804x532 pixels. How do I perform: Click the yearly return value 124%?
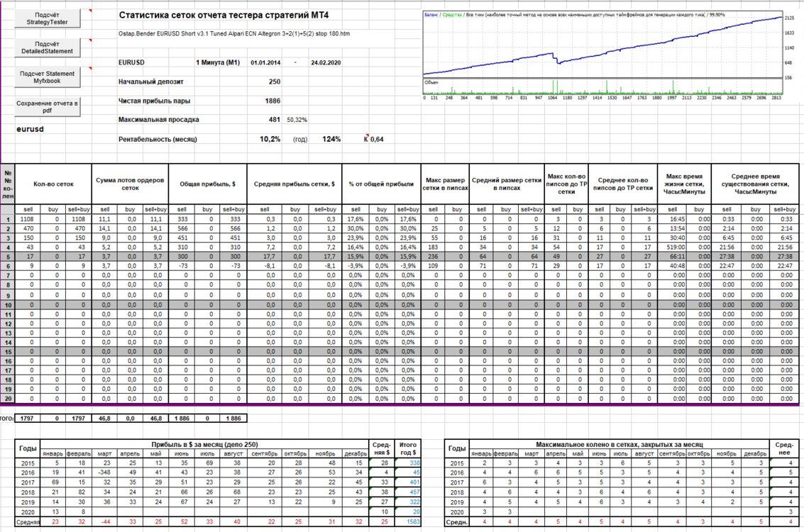tap(331, 139)
